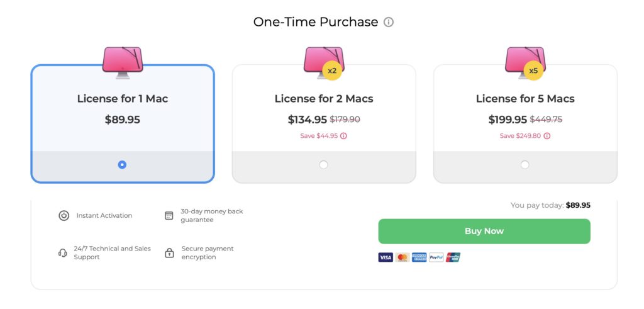Click the secure payment lock icon

click(x=169, y=253)
